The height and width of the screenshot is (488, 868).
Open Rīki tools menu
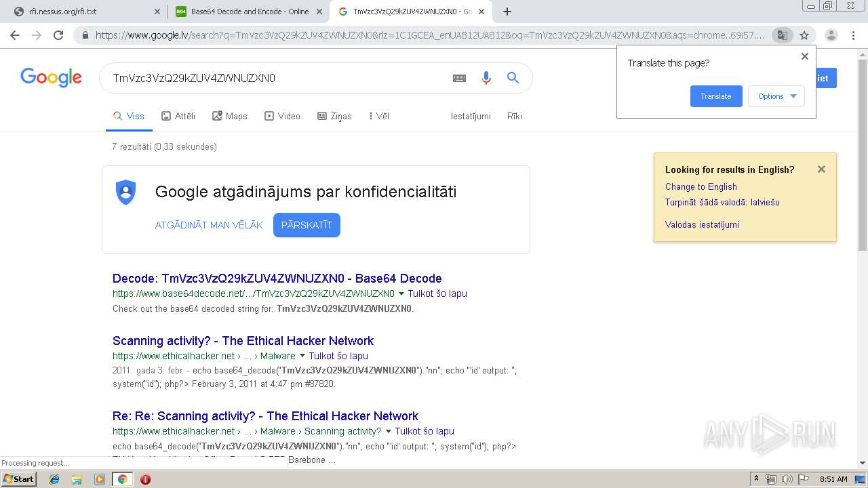tap(515, 116)
